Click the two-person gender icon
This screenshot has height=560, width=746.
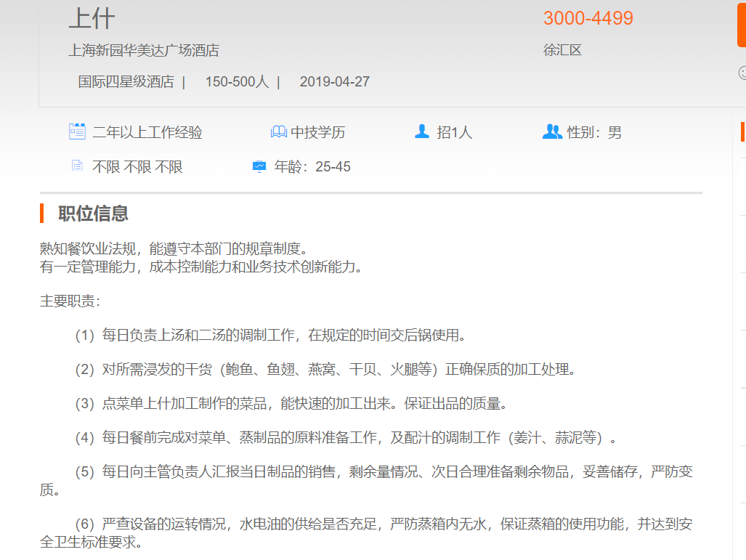tap(552, 131)
